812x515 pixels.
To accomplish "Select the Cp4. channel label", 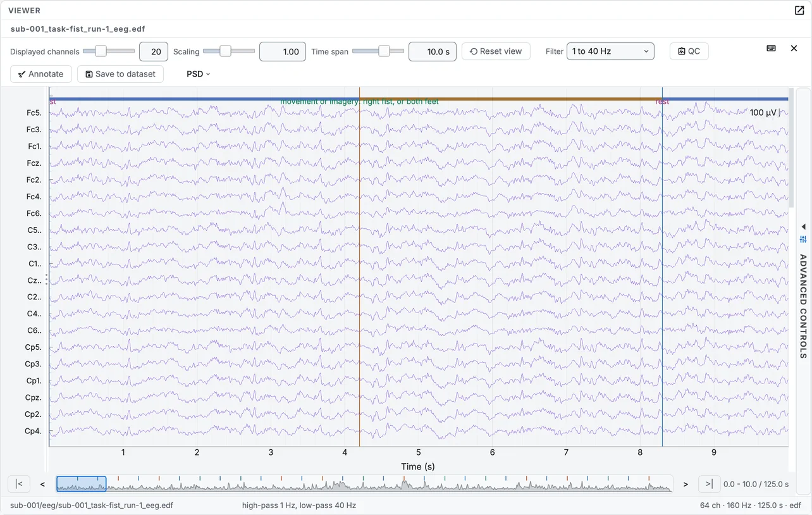I will tap(33, 431).
